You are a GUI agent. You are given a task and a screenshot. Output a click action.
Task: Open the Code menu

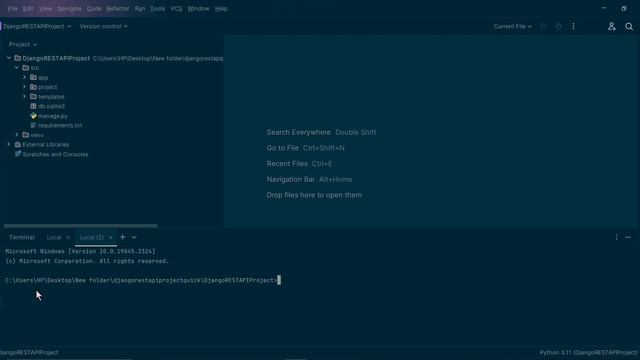point(94,9)
